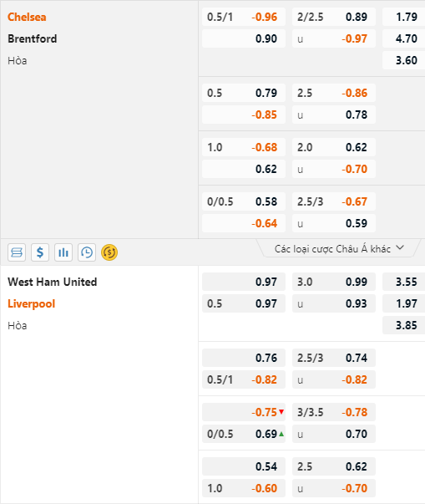Select West Ham odds -0.75 with red arrow
This screenshot has width=425, height=504.
(244, 412)
